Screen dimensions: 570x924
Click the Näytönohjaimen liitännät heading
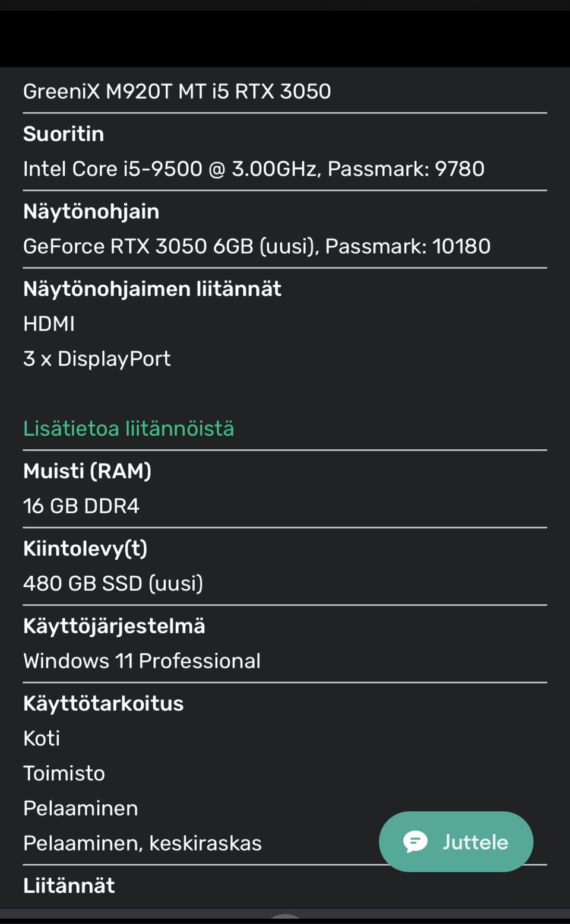coord(152,289)
